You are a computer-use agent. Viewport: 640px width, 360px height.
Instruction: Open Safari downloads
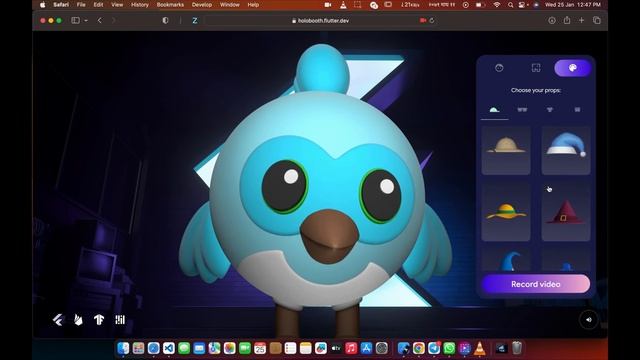[552, 20]
